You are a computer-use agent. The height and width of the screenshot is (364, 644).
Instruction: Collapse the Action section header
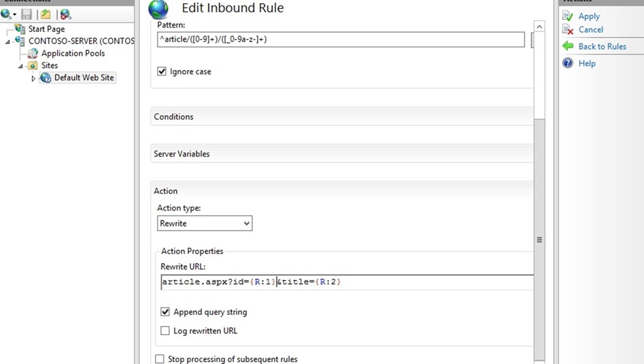click(x=342, y=191)
